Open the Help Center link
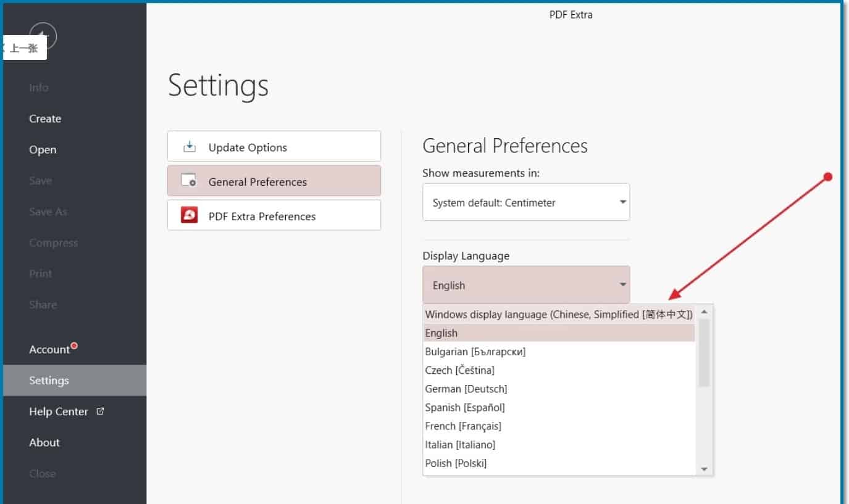 click(x=59, y=411)
